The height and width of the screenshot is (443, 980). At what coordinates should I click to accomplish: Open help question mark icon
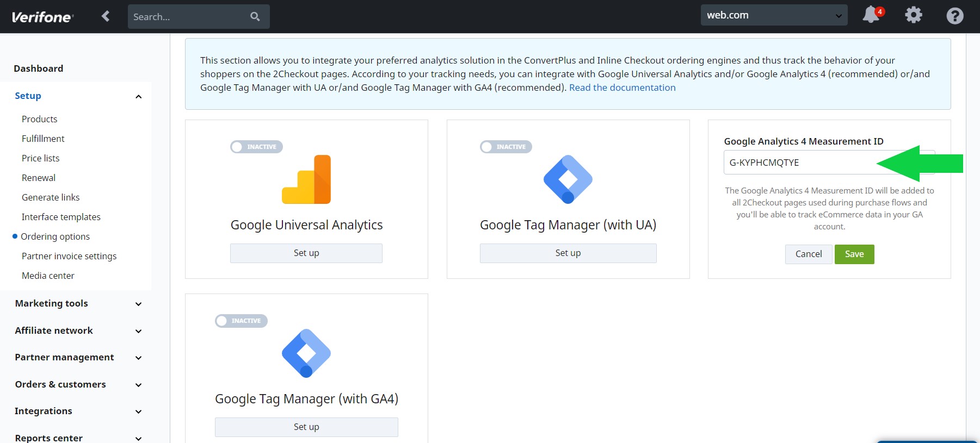(x=955, y=16)
